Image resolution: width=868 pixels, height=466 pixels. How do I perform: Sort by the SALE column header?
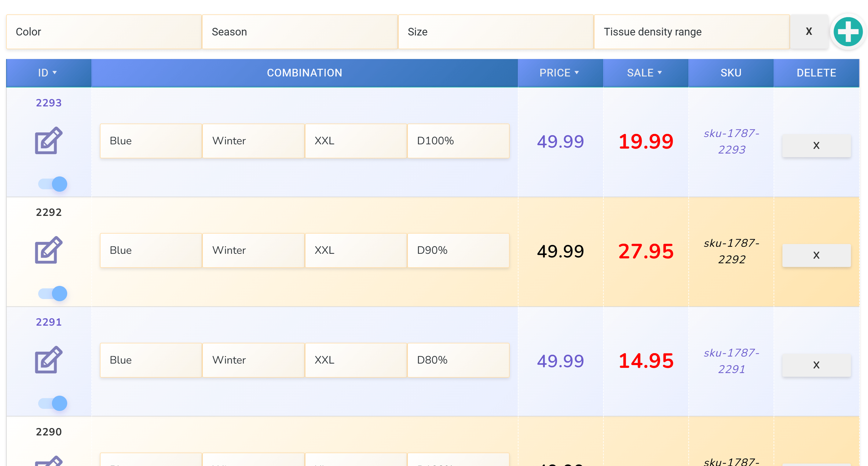coord(645,73)
